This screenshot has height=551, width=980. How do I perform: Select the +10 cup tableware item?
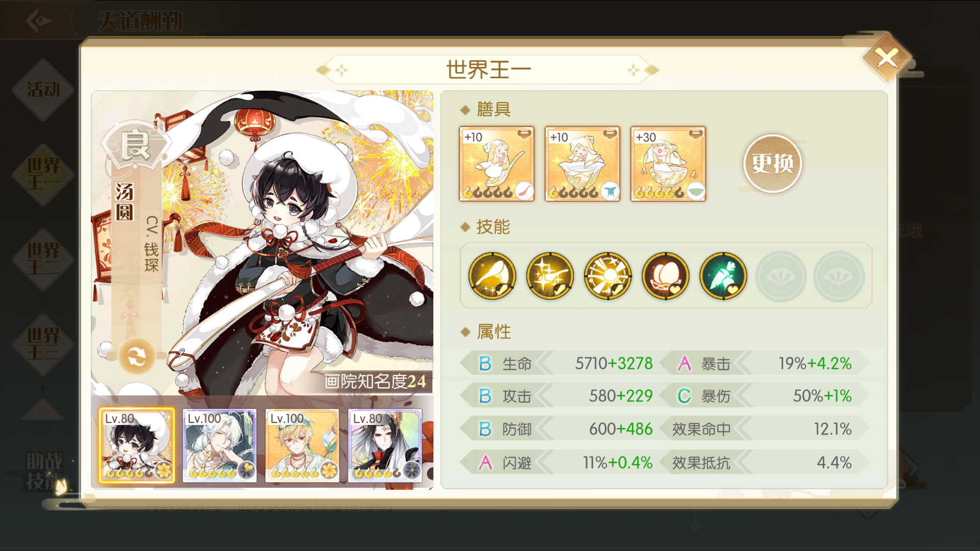(x=582, y=164)
